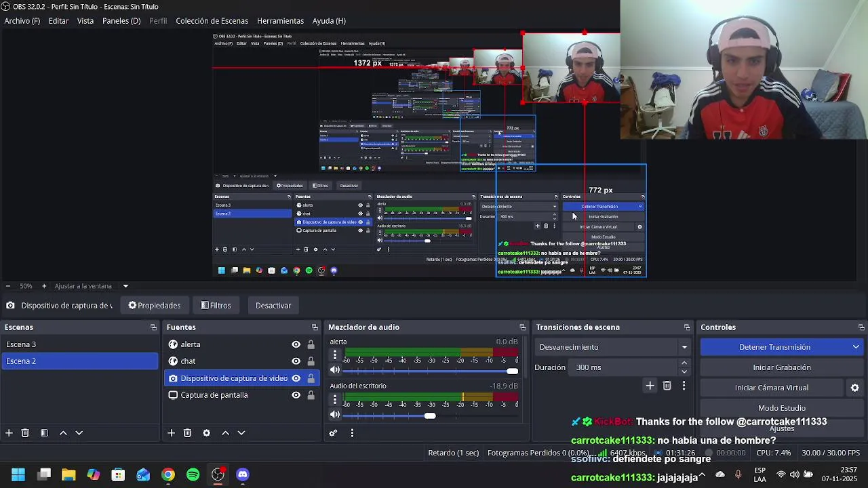This screenshot has width=868, height=488.
Task: Undock the Transiciones de escena panel
Action: click(687, 327)
